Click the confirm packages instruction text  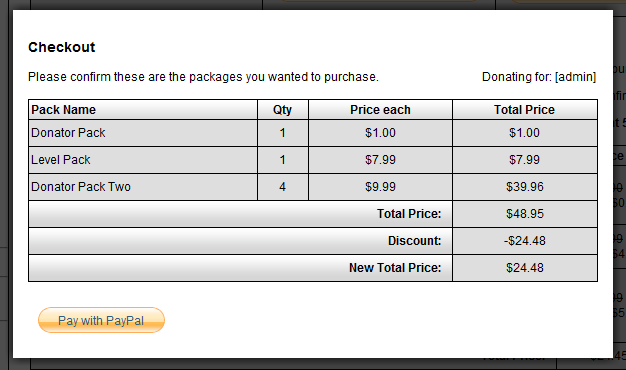pyautogui.click(x=203, y=77)
